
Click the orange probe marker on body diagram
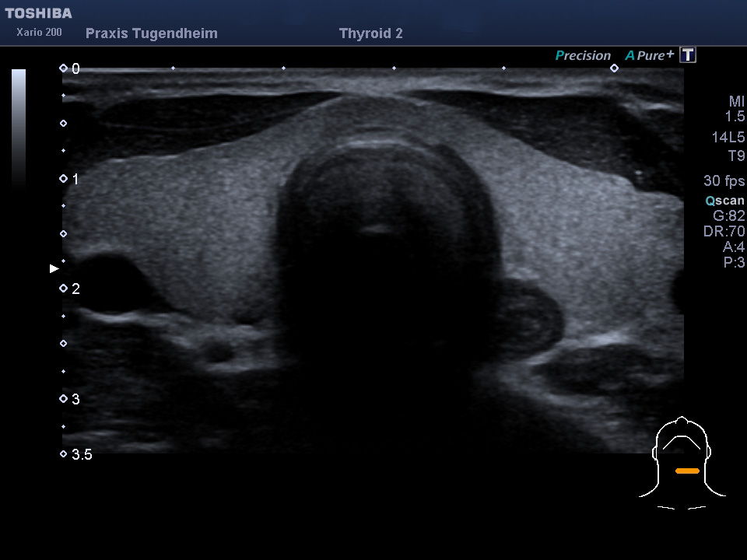pyautogui.click(x=687, y=471)
